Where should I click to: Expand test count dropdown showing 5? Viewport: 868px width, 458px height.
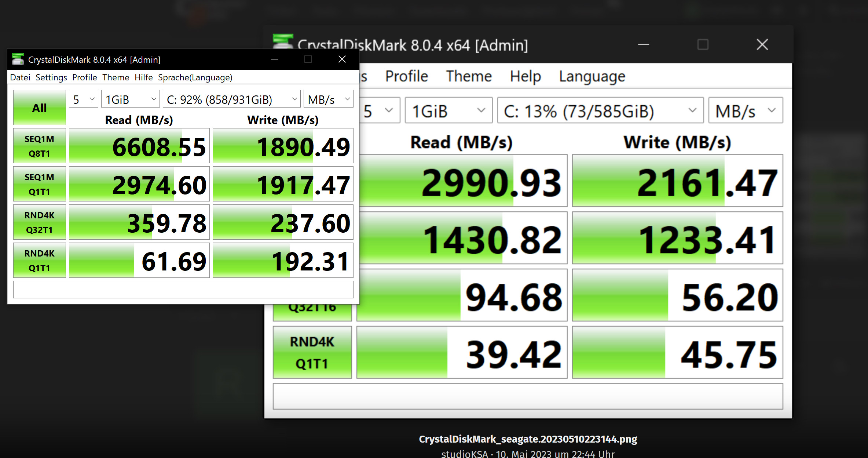(84, 99)
